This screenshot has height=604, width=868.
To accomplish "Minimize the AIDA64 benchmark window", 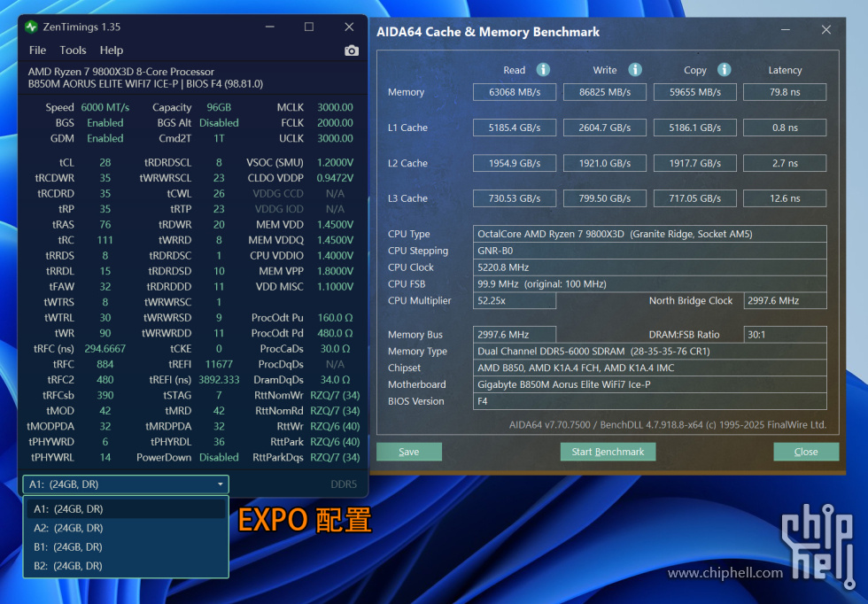I will tap(786, 30).
